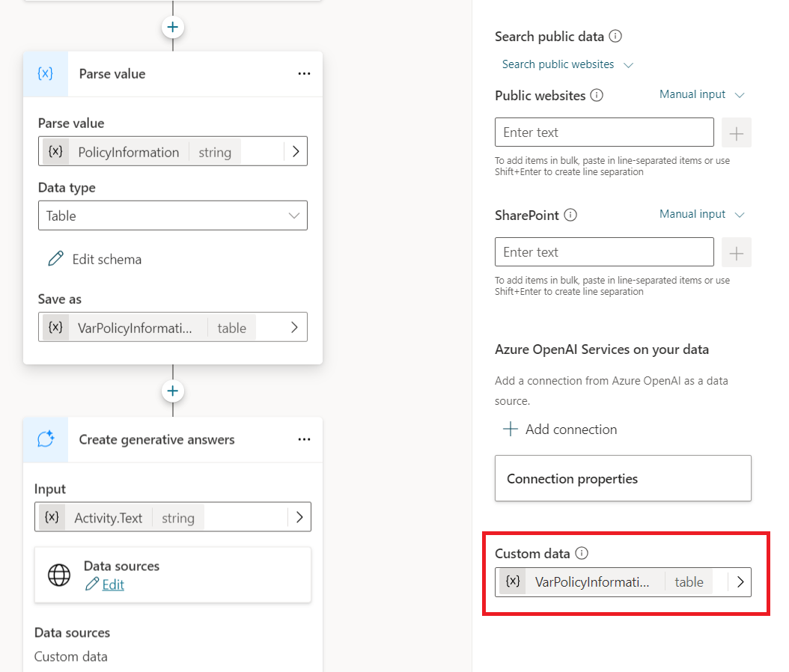Click the Search public data info icon
The width and height of the screenshot is (789, 672).
[615, 36]
